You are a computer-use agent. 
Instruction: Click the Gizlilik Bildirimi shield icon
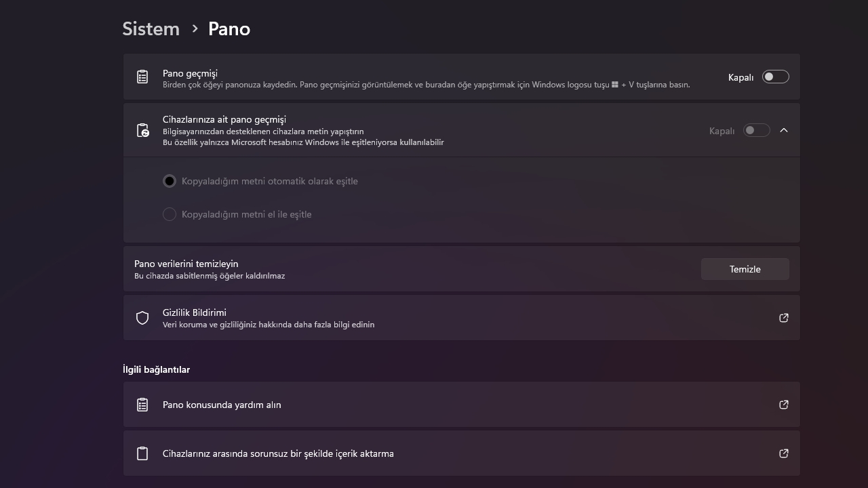[x=142, y=318]
